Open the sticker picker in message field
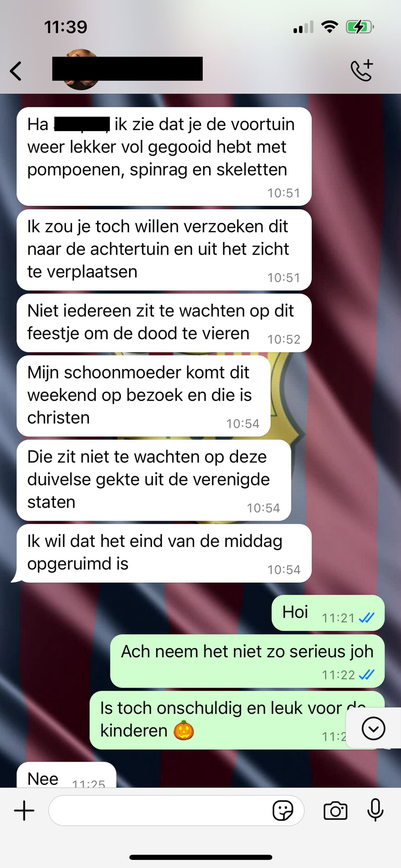Screen dimensions: 401x868 283,811
